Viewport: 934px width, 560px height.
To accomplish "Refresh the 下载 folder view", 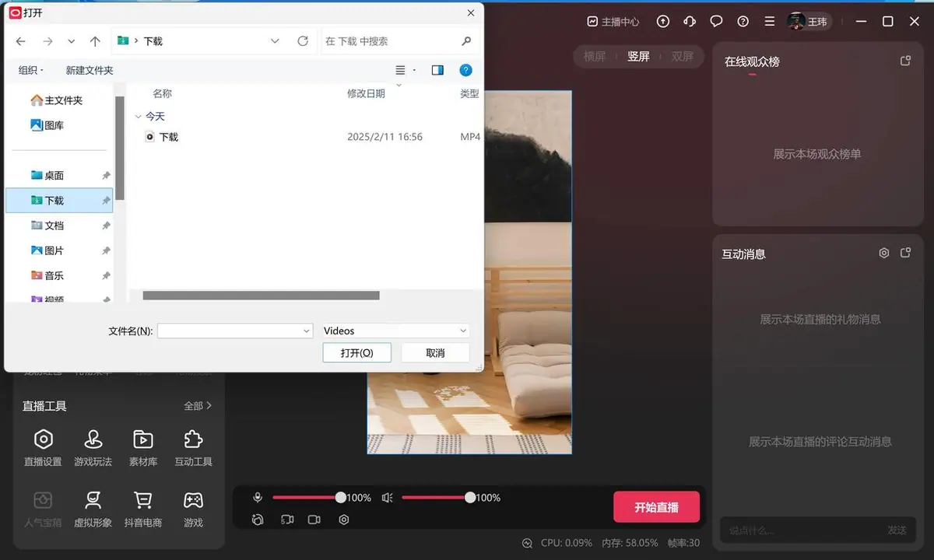I will tap(303, 41).
